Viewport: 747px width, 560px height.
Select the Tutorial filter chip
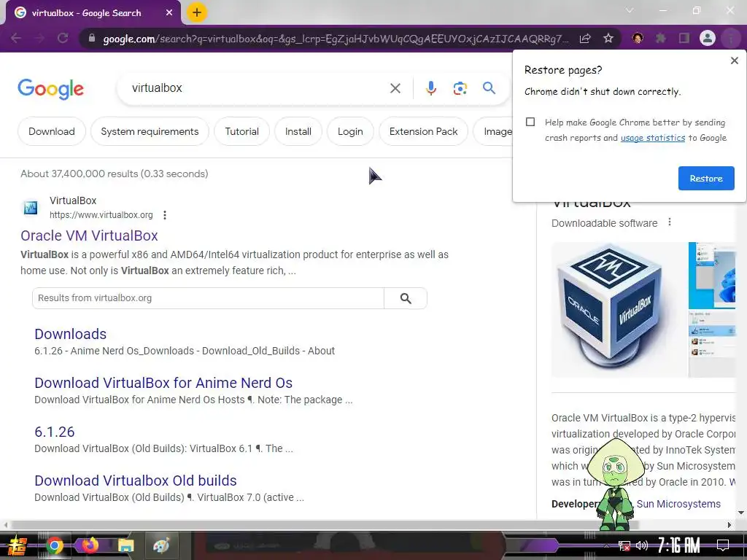pyautogui.click(x=241, y=131)
